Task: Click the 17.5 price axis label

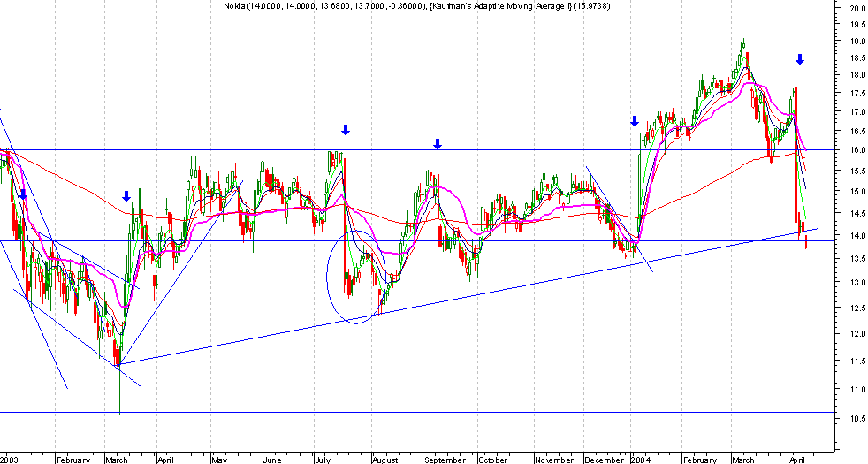Action: point(857,94)
